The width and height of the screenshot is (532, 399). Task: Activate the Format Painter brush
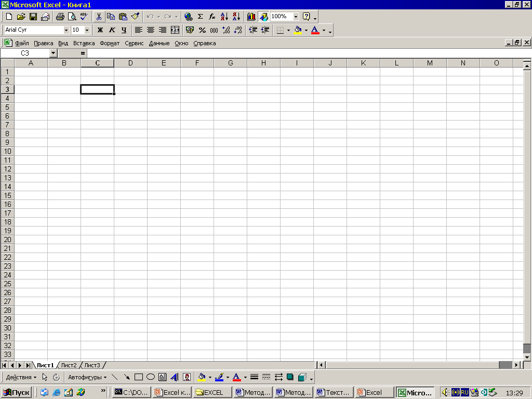click(135, 16)
